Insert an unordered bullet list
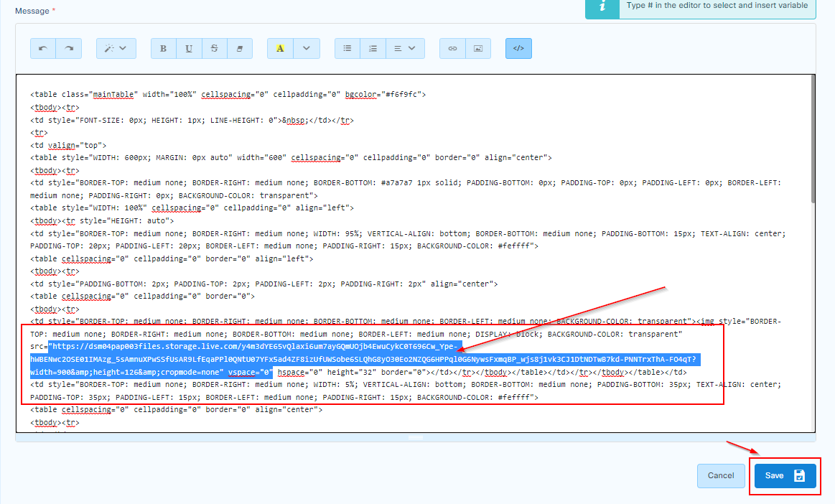 [x=347, y=48]
